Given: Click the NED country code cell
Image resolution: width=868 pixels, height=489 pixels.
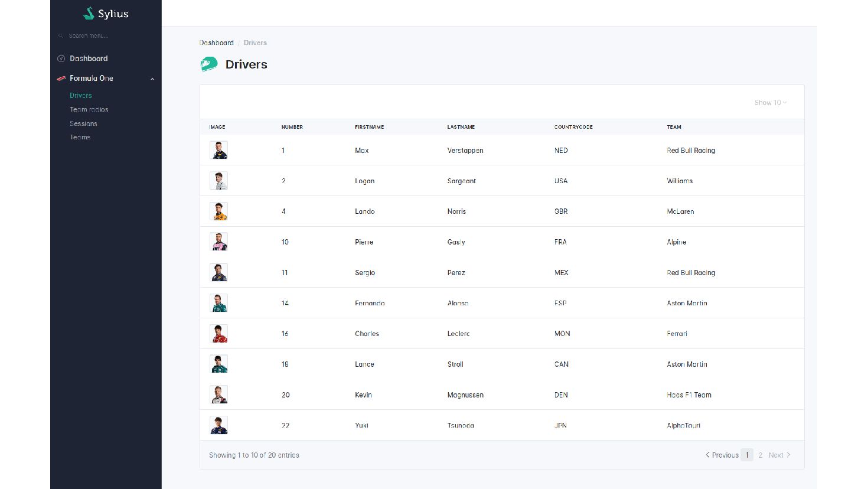Looking at the screenshot, I should pyautogui.click(x=561, y=151).
